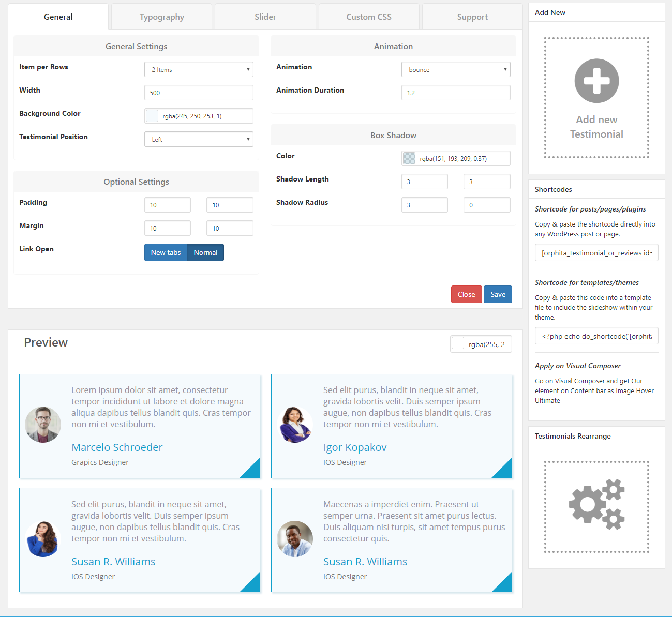
Task: Open the Support tab
Action: [472, 17]
